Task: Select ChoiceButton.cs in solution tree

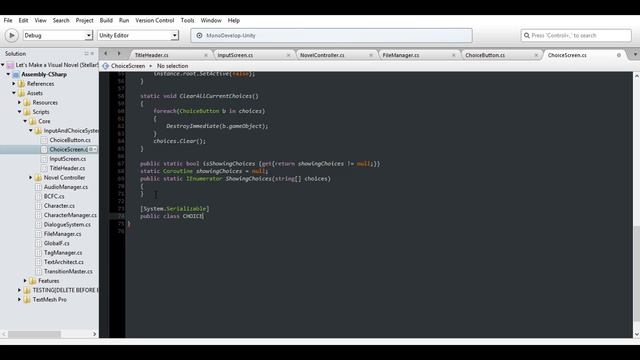Action: pos(70,140)
